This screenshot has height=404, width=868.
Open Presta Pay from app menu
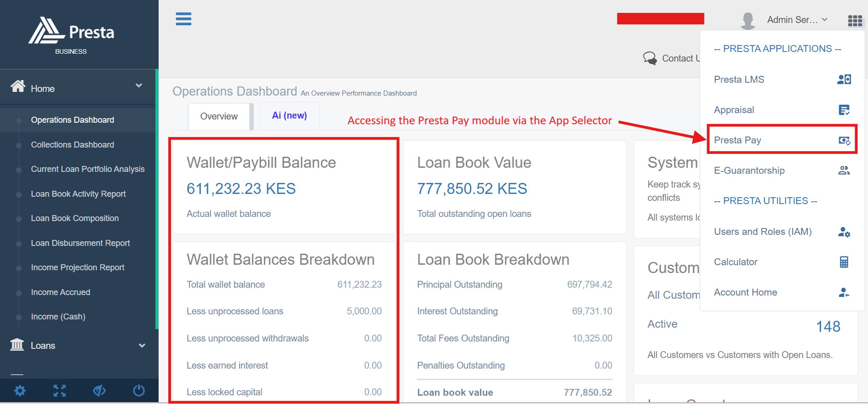pos(782,140)
